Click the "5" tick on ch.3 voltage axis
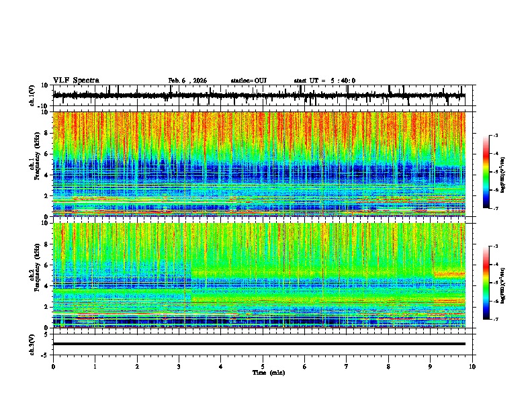Screen dimensions: 532x411 pyautogui.click(x=46, y=334)
